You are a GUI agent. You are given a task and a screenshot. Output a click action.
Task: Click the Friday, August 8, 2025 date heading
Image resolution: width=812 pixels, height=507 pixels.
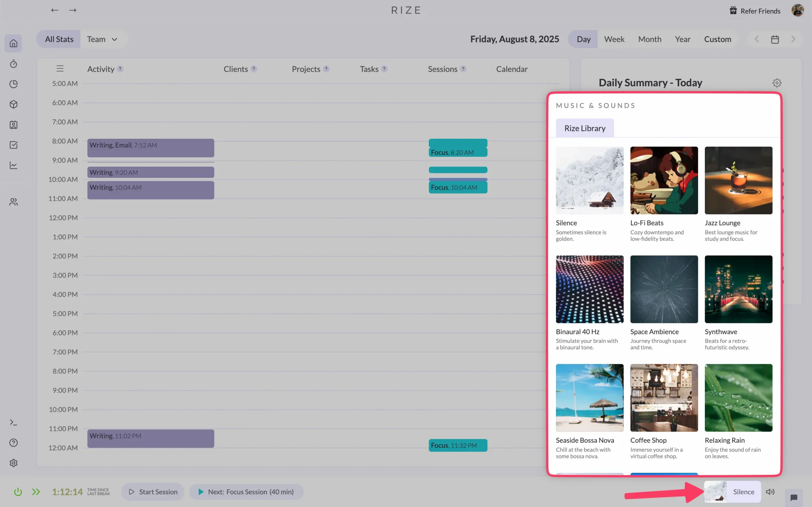(x=514, y=39)
